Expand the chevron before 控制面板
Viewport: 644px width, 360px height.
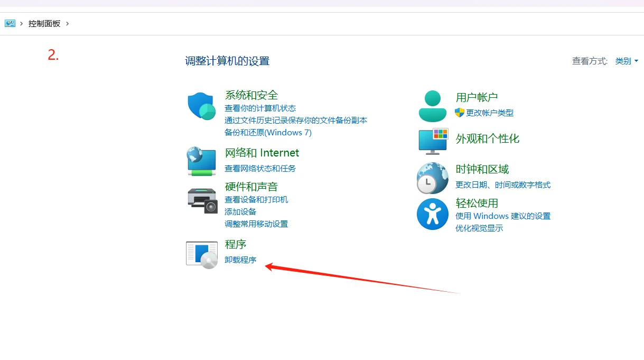[21, 23]
